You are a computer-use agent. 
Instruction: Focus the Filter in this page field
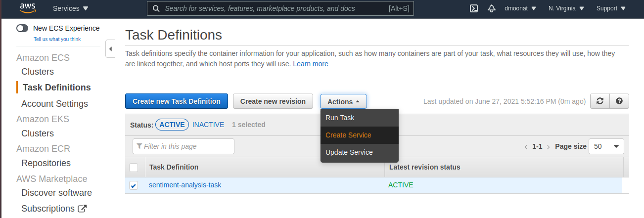point(184,146)
